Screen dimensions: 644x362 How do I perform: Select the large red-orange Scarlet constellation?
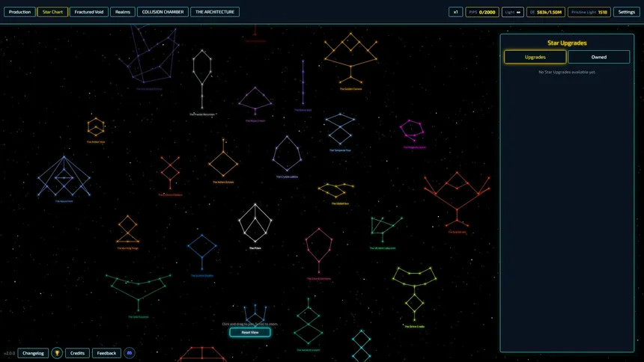pos(457,199)
